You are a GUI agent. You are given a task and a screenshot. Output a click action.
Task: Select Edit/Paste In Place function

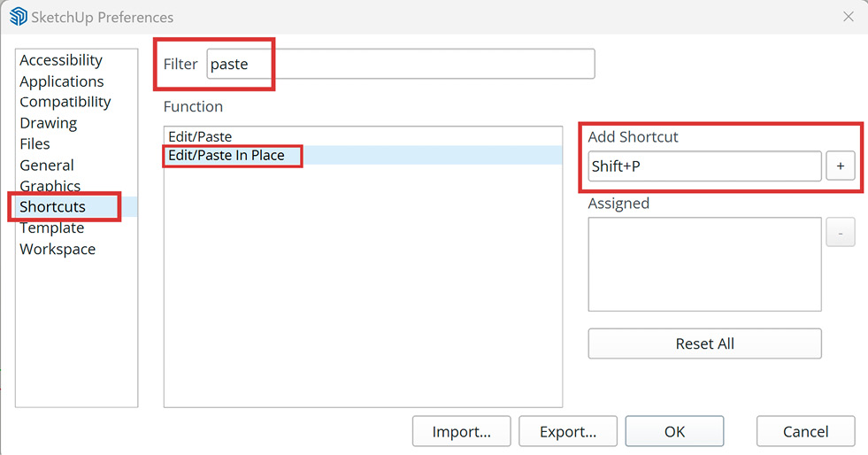coord(363,155)
